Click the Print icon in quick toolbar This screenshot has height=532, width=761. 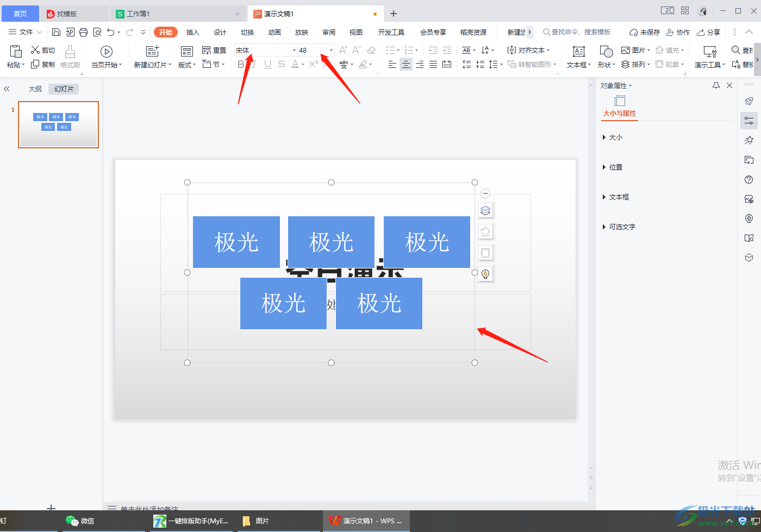(83, 32)
